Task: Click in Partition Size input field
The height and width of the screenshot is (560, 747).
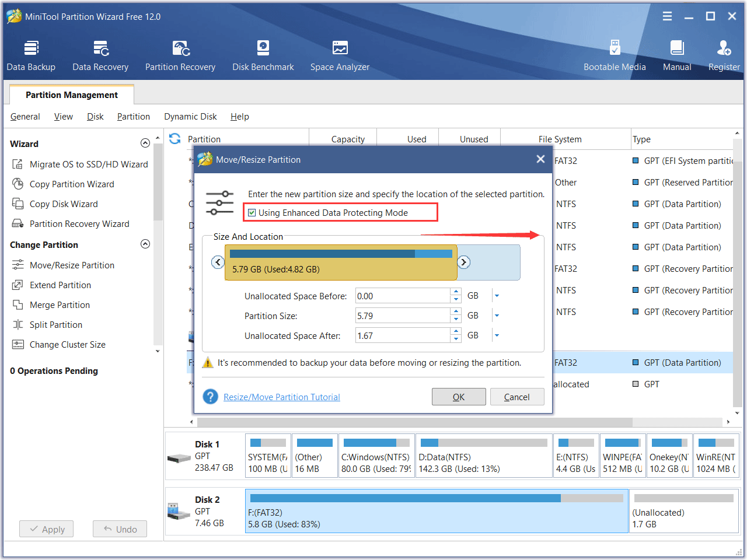Action: (403, 316)
